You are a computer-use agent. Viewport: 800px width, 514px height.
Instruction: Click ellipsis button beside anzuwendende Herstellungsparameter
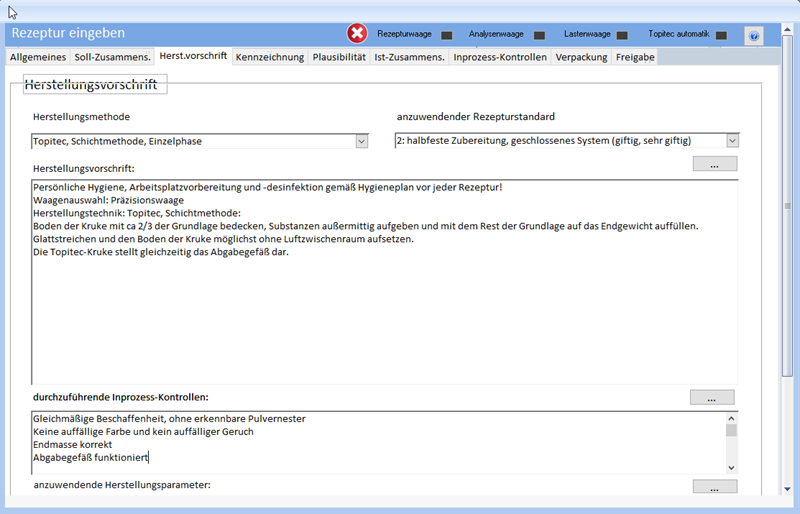pos(714,487)
